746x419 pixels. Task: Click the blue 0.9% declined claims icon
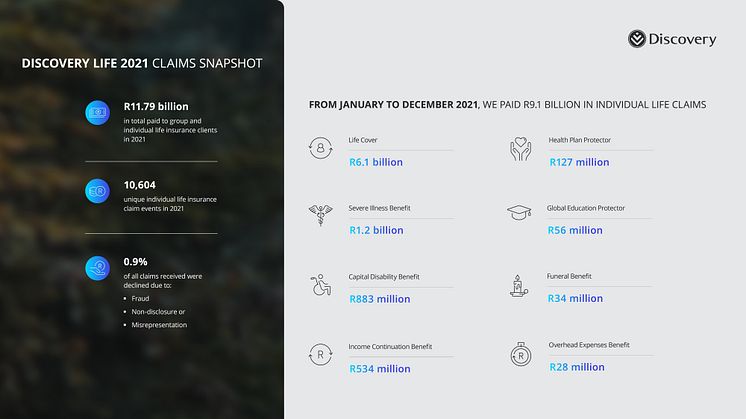98,268
